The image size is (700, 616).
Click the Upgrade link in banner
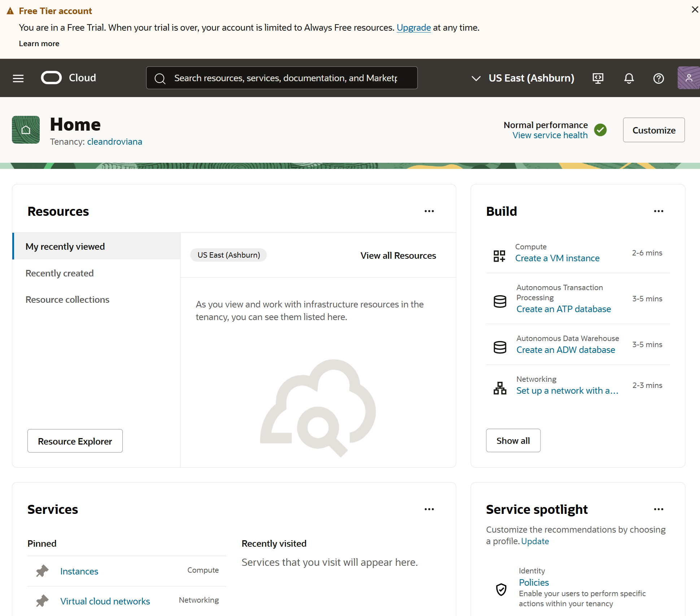[x=414, y=28]
